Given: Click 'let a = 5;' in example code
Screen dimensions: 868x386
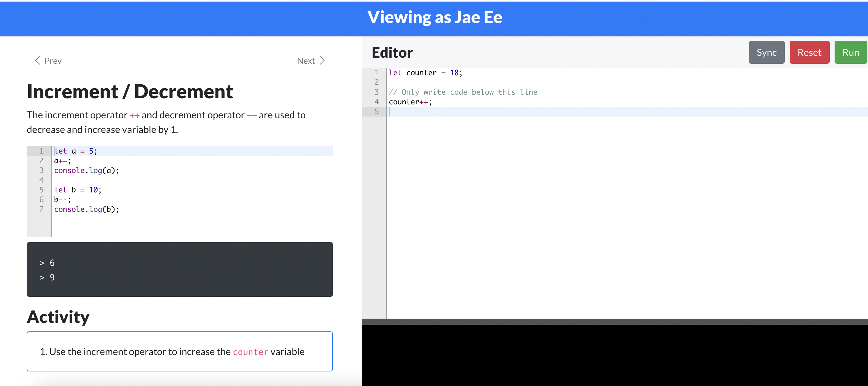Looking at the screenshot, I should coord(76,151).
